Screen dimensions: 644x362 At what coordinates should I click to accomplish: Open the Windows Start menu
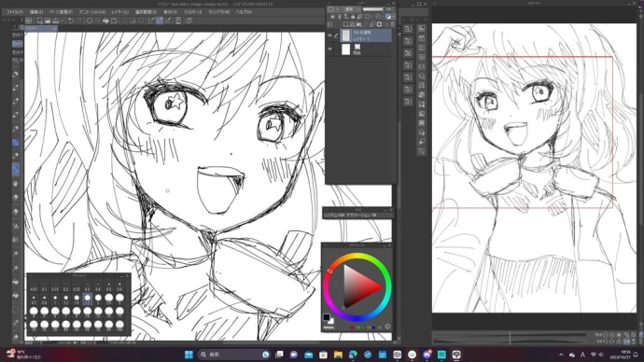pos(189,355)
